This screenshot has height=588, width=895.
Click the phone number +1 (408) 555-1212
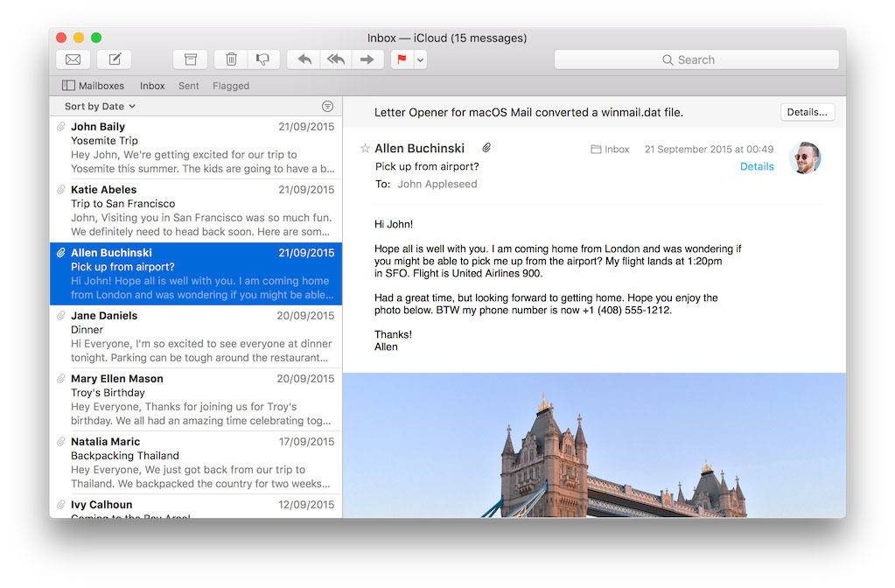tap(626, 311)
